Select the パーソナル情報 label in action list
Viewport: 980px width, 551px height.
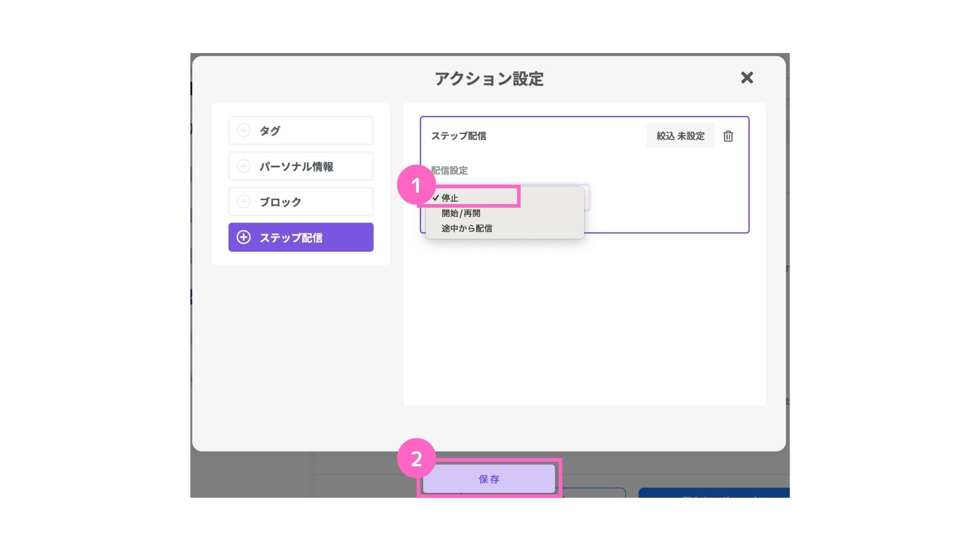[x=297, y=166]
